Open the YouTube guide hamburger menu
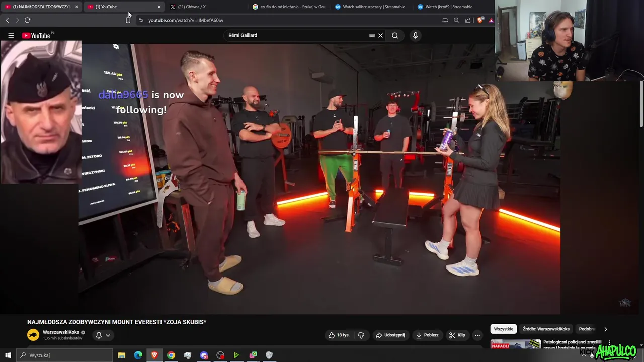644x362 pixels. point(11,35)
